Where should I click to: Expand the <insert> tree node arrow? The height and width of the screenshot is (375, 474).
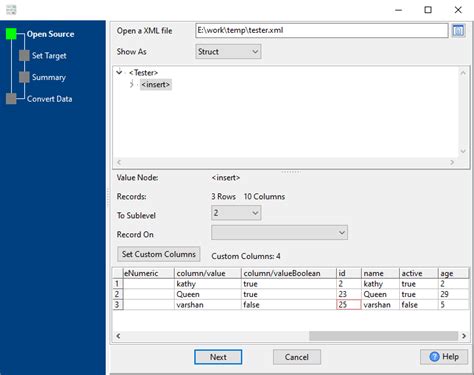point(132,84)
